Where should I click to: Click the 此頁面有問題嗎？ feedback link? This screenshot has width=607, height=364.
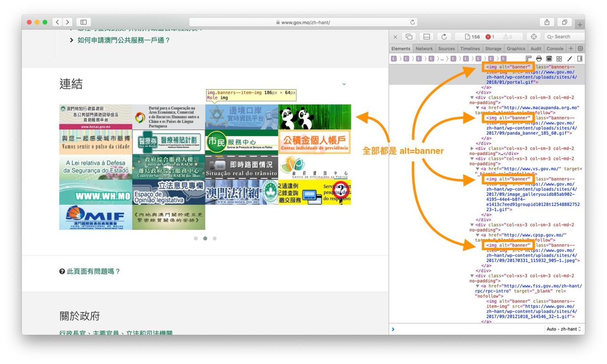[x=94, y=271]
